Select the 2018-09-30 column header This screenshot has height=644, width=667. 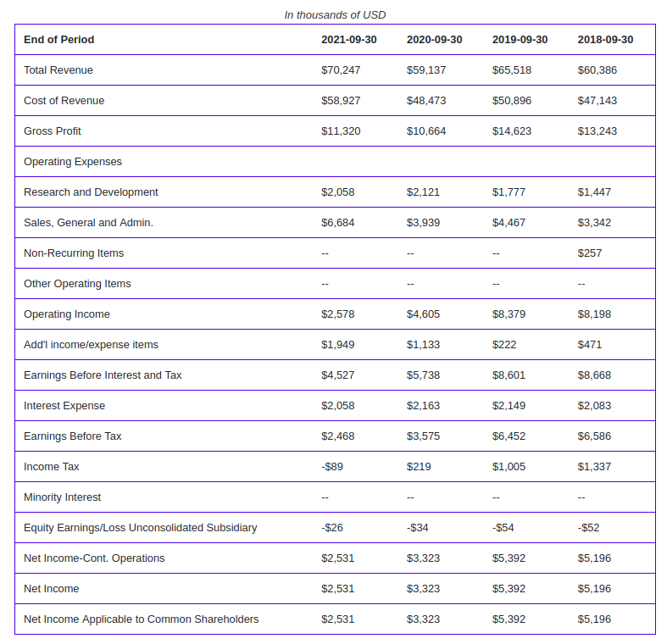click(x=605, y=40)
